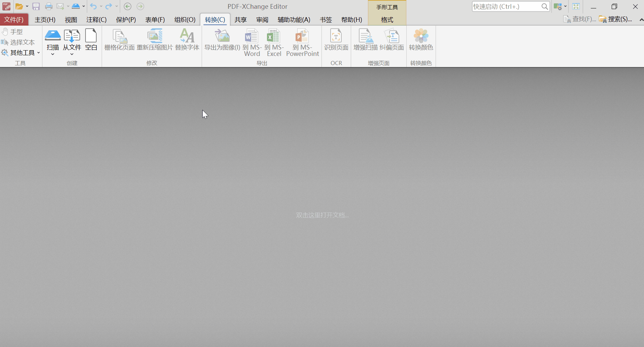Export to MS-Word

(252, 42)
